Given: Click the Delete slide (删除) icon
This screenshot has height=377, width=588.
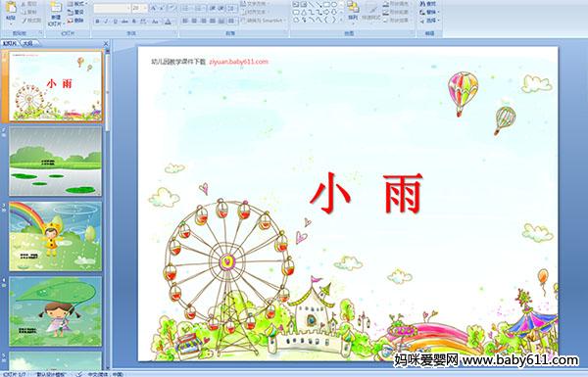Looking at the screenshot, I should click(x=75, y=21).
